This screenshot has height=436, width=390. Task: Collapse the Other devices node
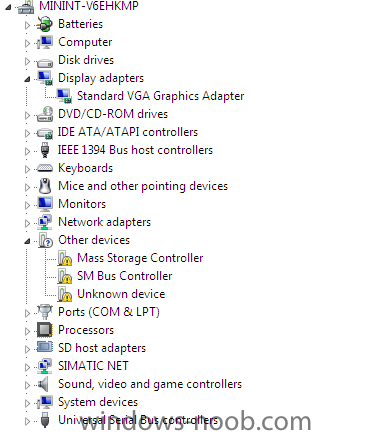27,241
